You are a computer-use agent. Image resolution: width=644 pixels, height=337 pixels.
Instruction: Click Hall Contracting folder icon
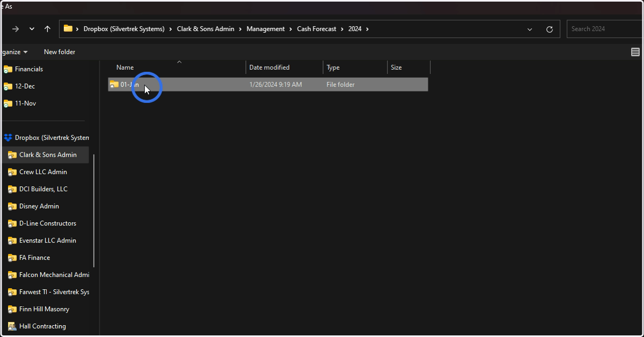coord(12,327)
